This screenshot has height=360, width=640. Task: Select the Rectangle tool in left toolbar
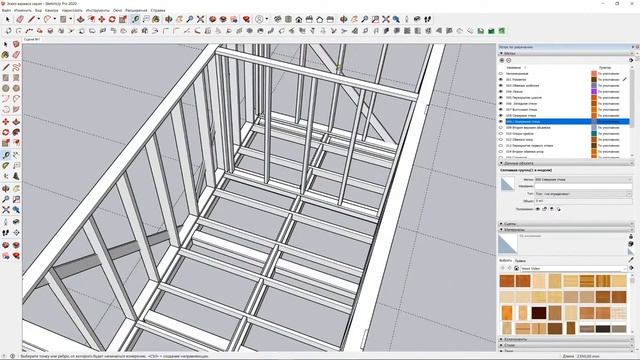[6, 78]
